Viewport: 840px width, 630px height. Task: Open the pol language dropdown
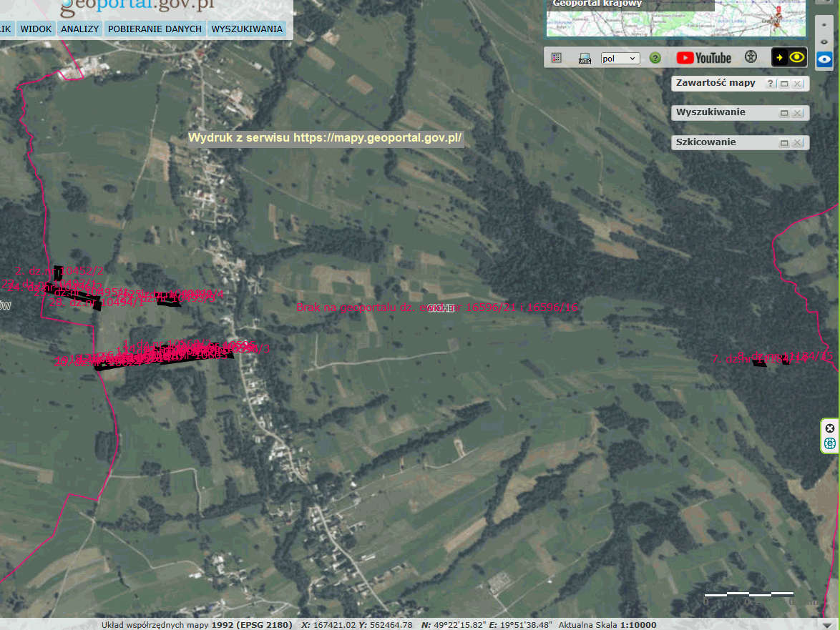620,59
